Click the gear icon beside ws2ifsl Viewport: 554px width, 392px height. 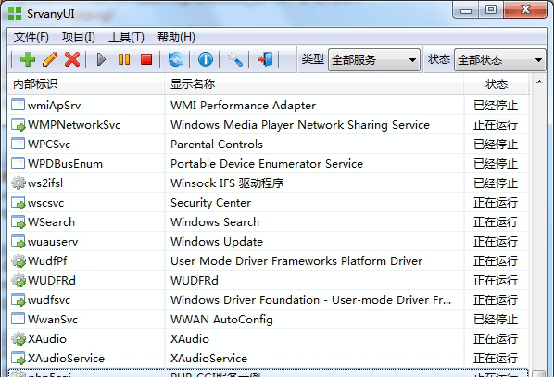[18, 183]
